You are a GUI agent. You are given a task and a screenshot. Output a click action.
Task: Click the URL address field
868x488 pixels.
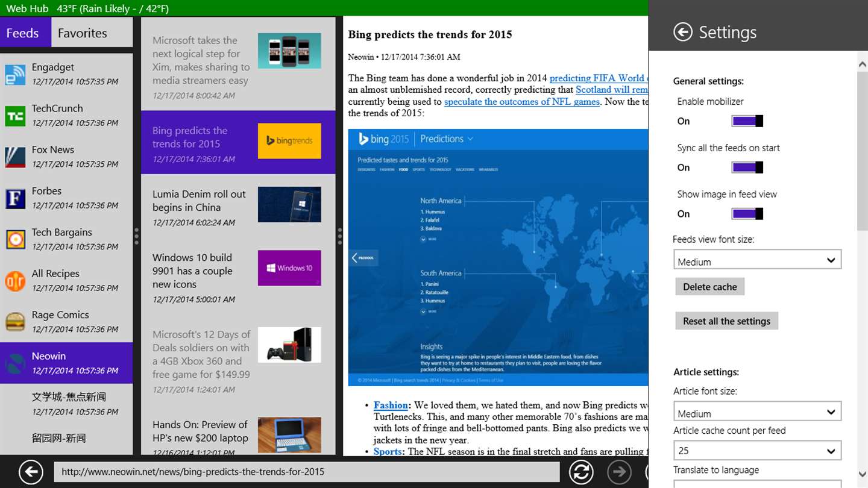(306, 472)
